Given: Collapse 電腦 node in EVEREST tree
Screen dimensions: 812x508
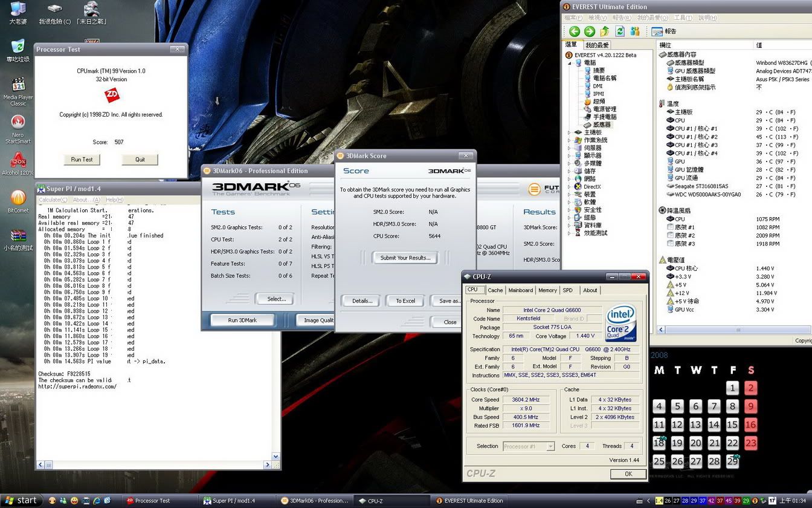Looking at the screenshot, I should tap(569, 62).
